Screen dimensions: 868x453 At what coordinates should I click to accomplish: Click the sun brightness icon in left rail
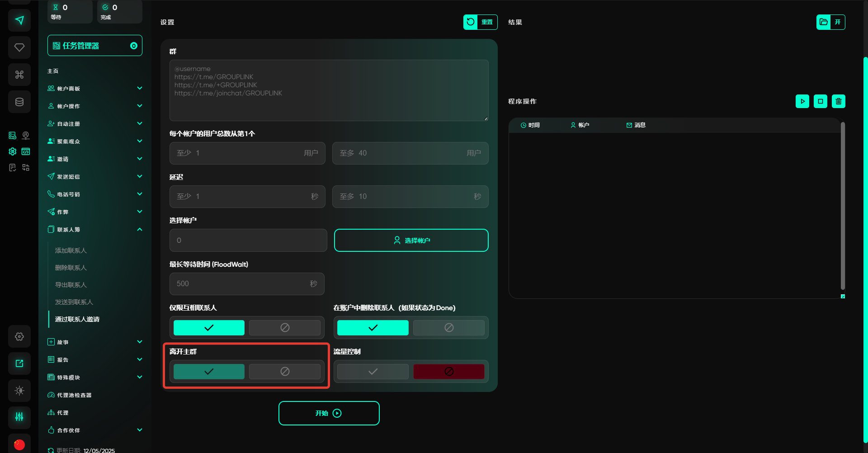click(x=19, y=391)
